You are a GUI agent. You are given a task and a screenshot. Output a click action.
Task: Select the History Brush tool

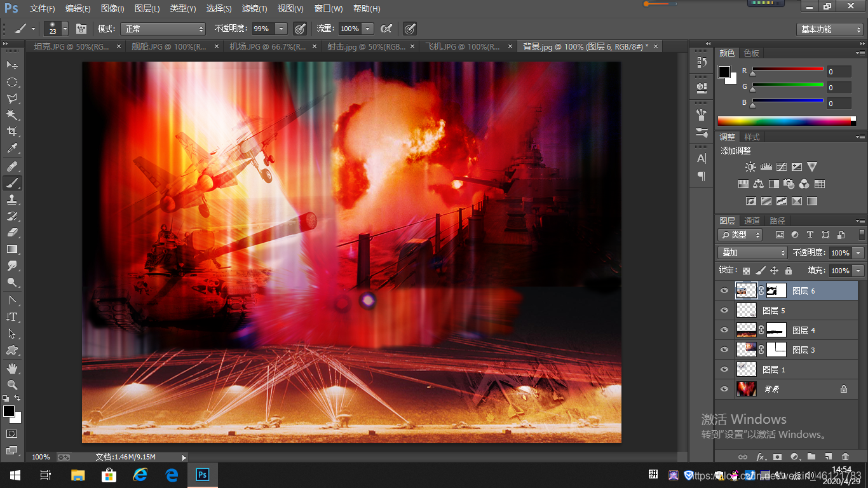(x=12, y=216)
